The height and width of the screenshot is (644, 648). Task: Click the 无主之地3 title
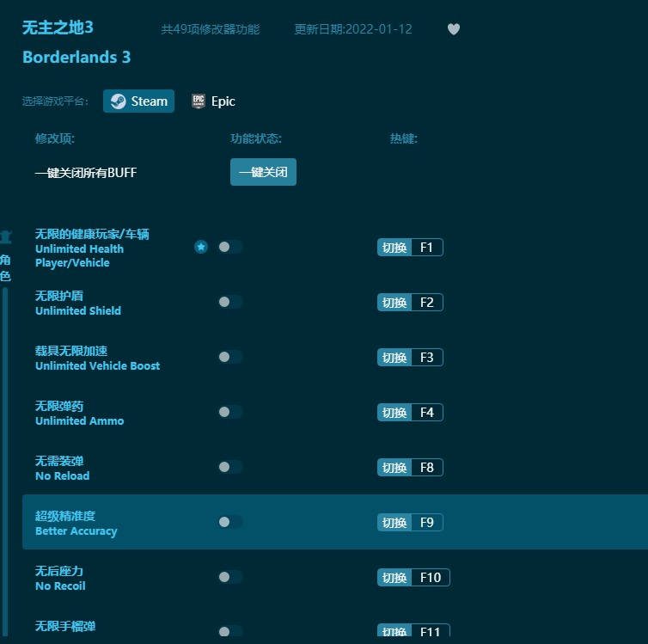click(x=58, y=28)
